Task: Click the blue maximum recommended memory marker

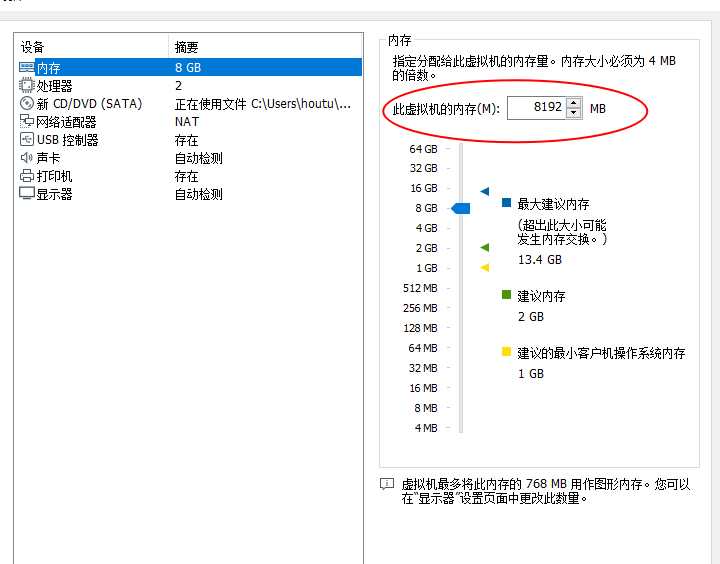Action: (x=485, y=191)
